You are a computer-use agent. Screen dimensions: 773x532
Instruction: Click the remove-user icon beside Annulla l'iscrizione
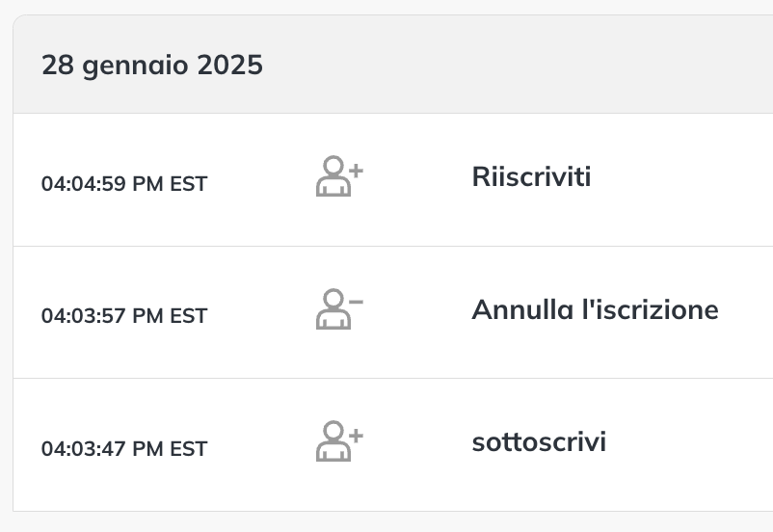pos(339,308)
